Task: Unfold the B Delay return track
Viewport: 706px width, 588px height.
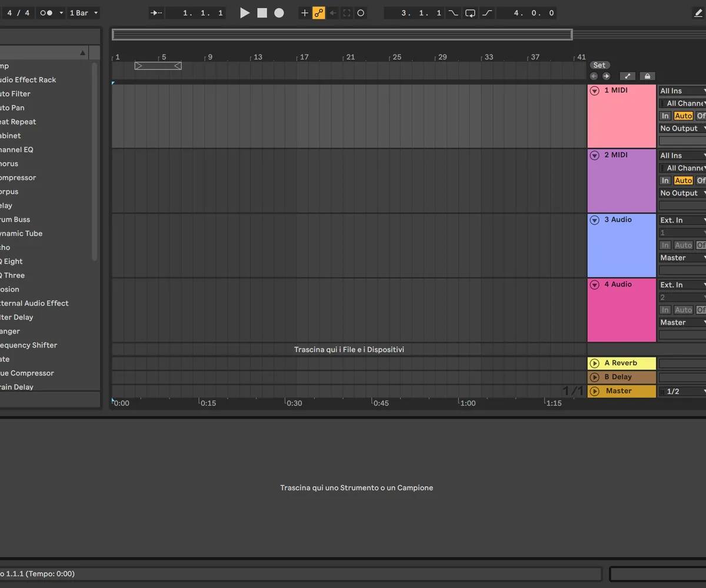Action: [x=594, y=377]
